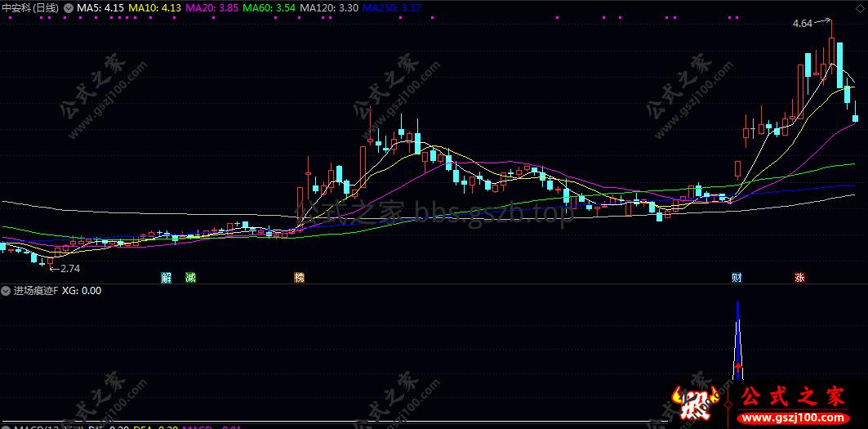The image size is (868, 429).
Task: Click the 财 event marker icon
Action: (737, 277)
